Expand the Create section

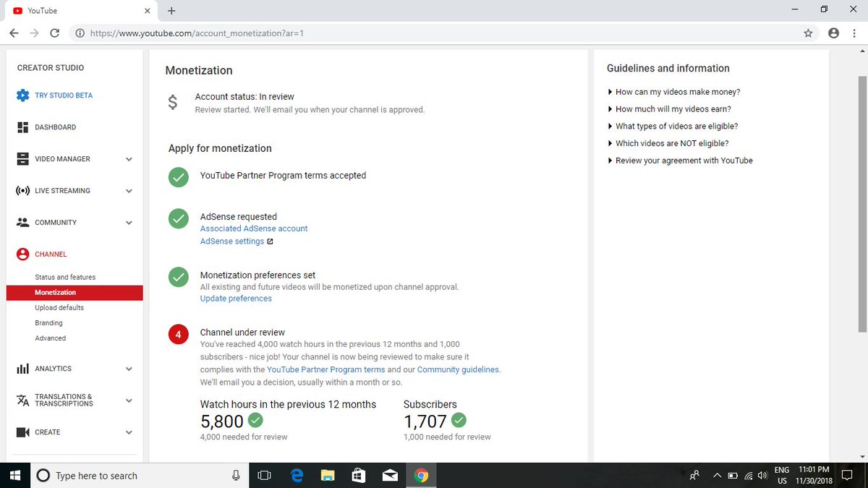[x=129, y=433]
